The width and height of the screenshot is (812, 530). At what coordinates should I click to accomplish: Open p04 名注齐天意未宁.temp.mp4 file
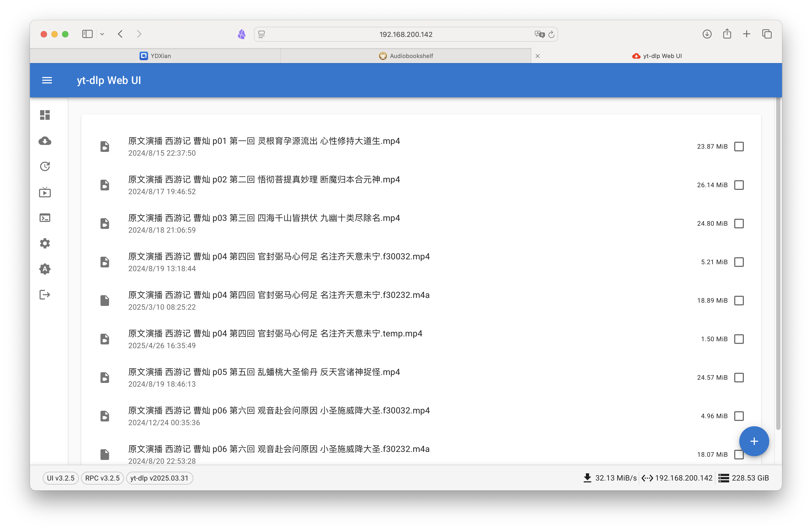pos(275,333)
